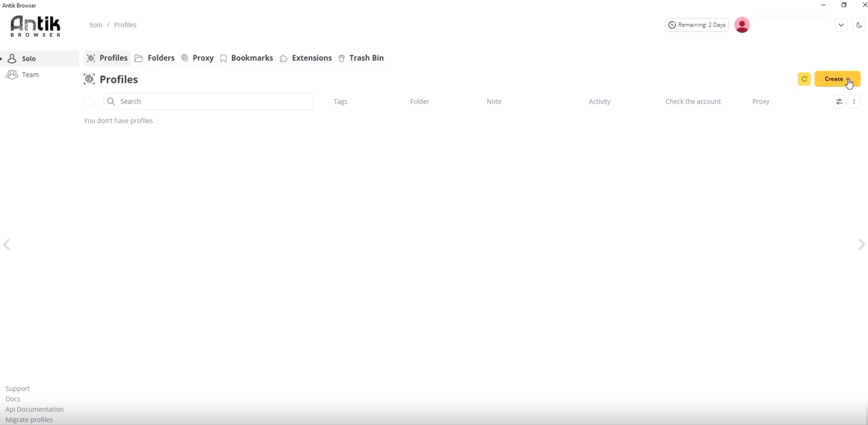Go to previous page with left chevron
868x425 pixels.
pos(7,245)
